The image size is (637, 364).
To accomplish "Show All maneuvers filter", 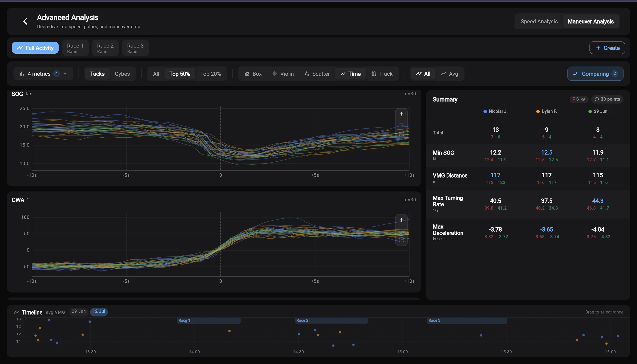I will (156, 74).
